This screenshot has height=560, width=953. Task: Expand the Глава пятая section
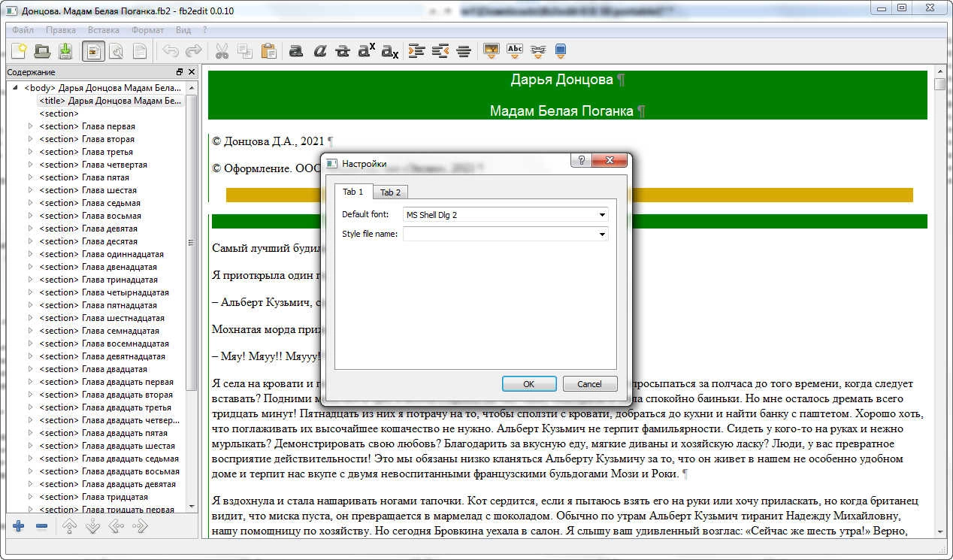[x=31, y=177]
